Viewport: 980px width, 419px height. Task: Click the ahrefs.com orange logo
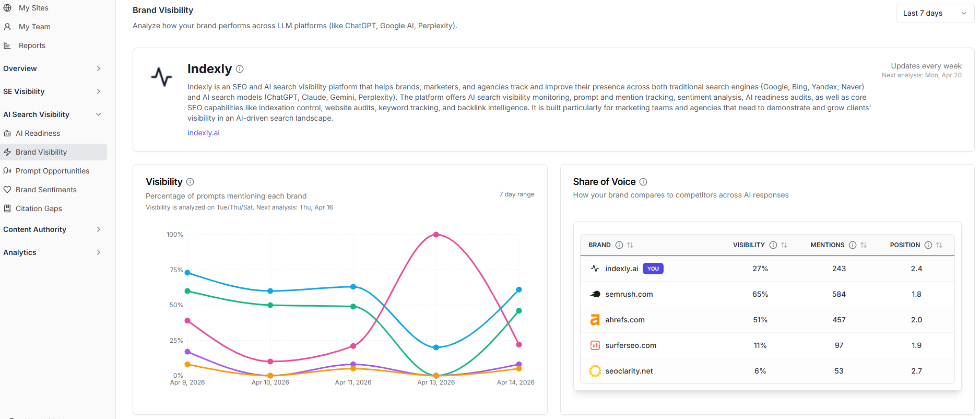(x=595, y=320)
